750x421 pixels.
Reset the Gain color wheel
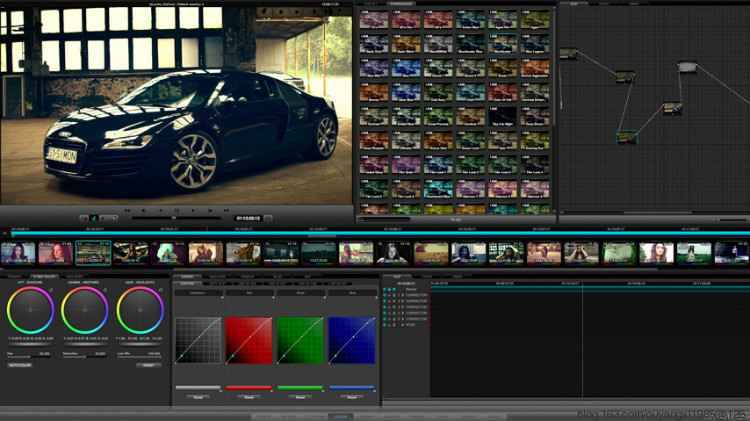pos(160,289)
